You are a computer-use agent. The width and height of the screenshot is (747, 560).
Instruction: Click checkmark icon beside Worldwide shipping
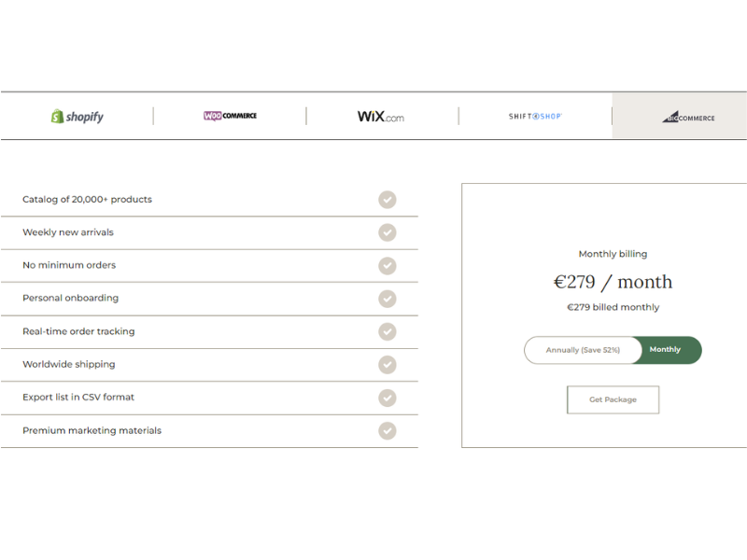[x=388, y=365]
